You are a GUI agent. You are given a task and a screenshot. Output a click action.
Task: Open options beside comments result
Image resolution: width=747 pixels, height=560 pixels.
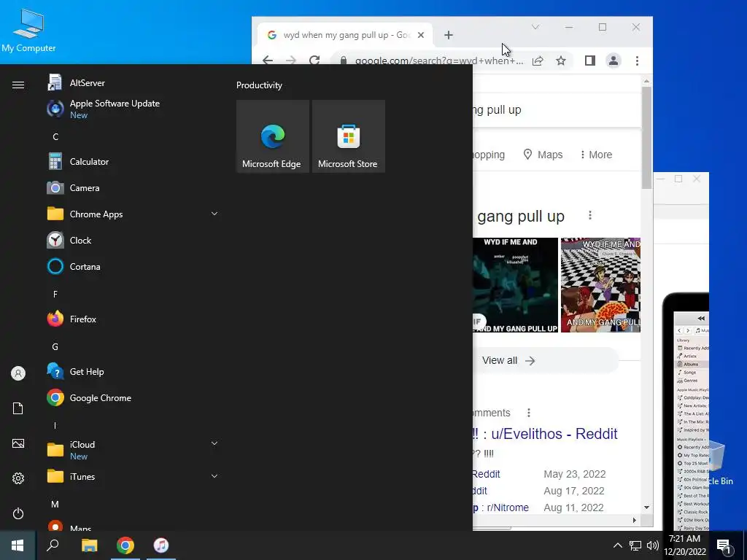click(528, 413)
